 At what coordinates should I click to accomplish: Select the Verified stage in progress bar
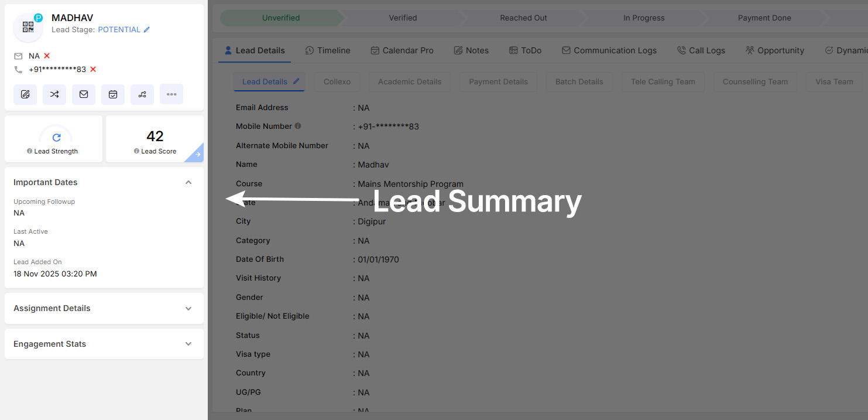[x=403, y=18]
